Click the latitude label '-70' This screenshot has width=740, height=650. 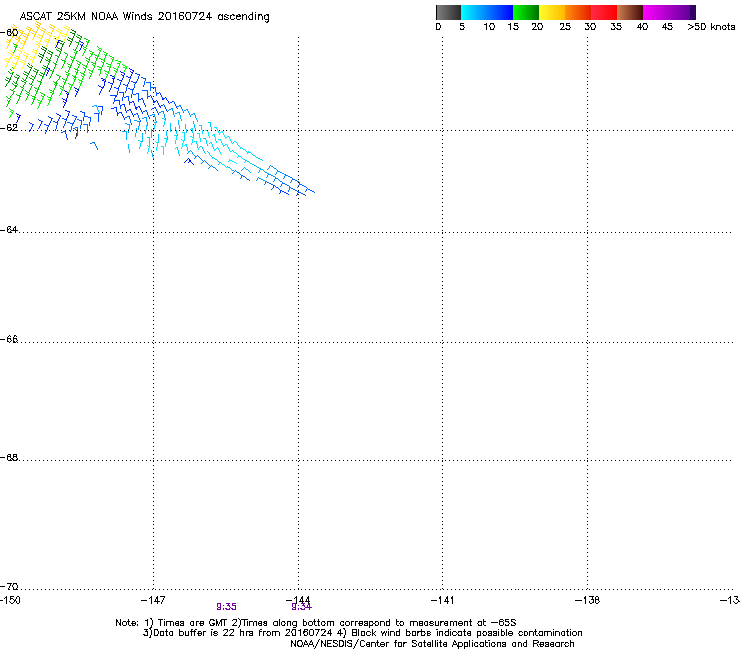tap(9, 586)
